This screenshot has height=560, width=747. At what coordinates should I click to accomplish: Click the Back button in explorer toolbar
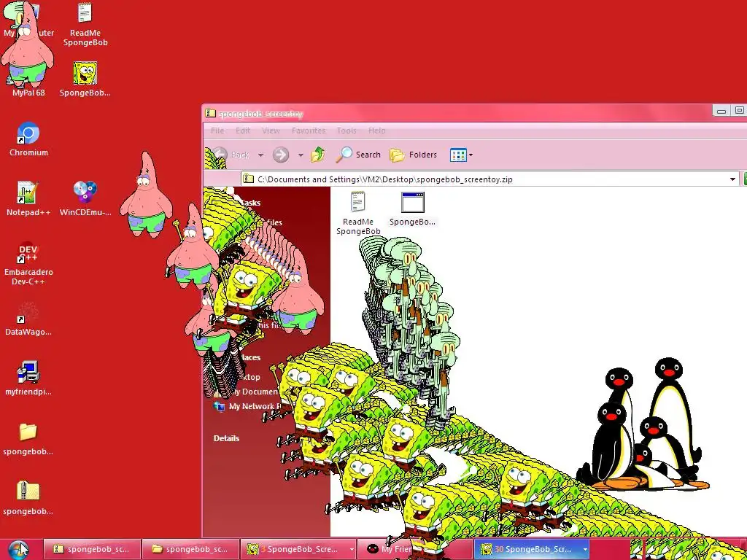232,155
